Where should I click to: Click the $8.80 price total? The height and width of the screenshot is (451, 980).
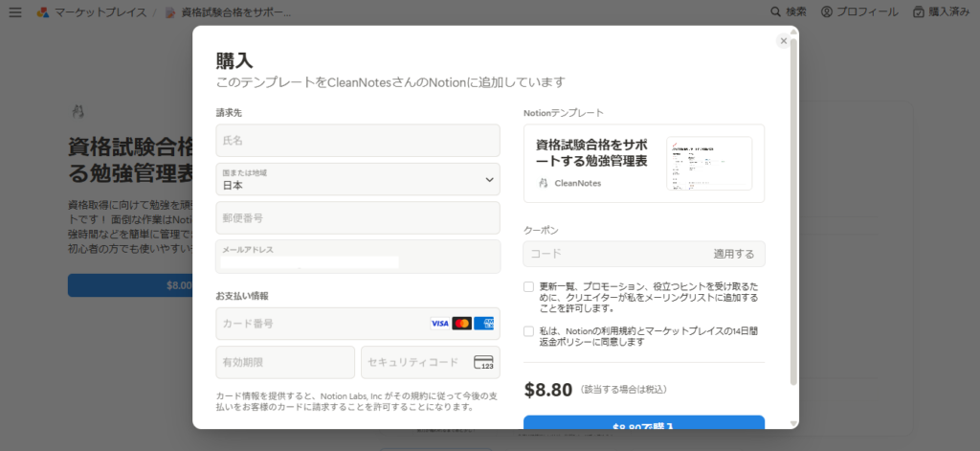point(548,390)
